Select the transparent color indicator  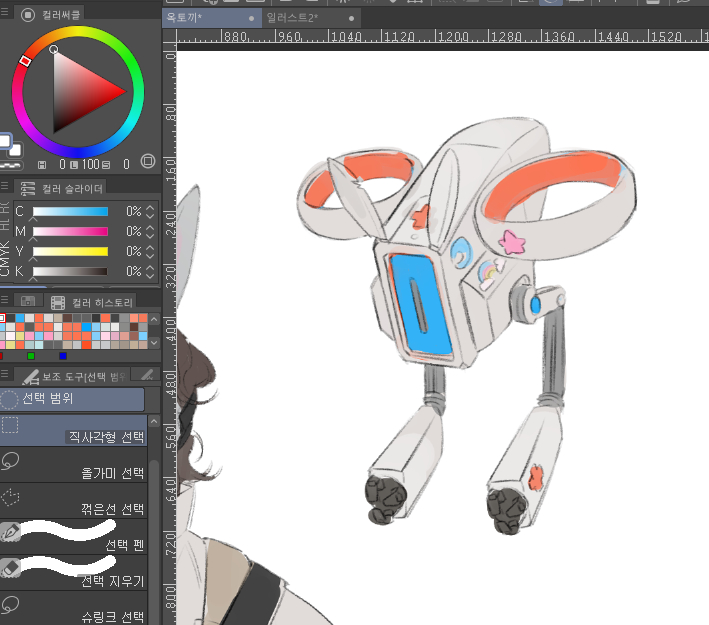tap(9, 163)
